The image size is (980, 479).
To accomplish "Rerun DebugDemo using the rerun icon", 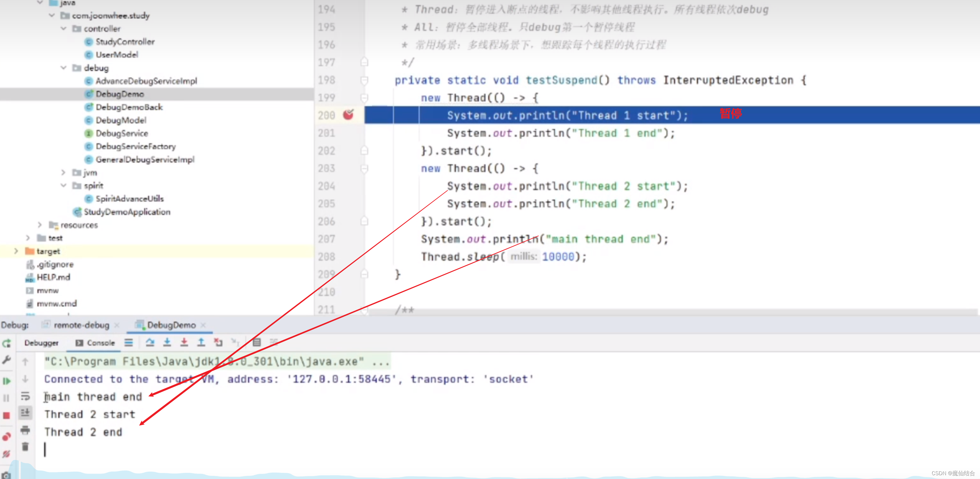I will [6, 344].
